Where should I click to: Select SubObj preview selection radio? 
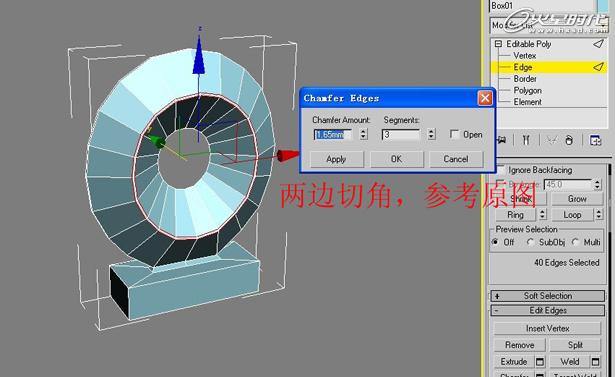click(531, 242)
